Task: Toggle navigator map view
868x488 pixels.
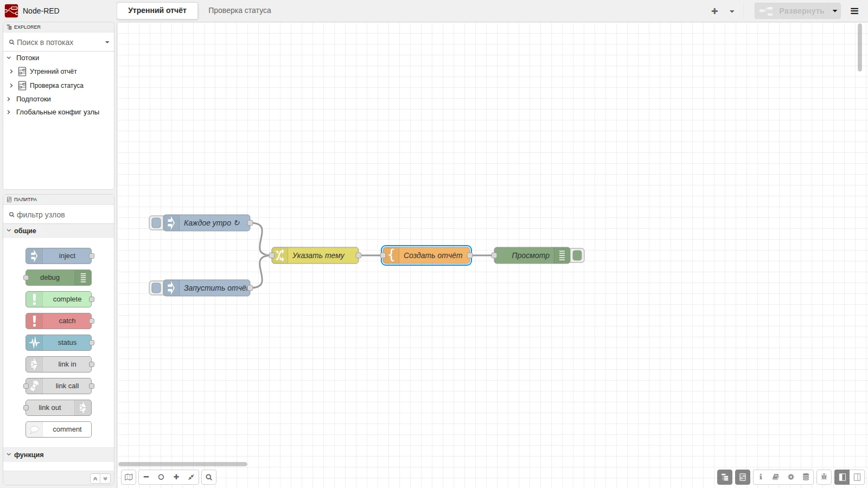Action: pos(129,477)
